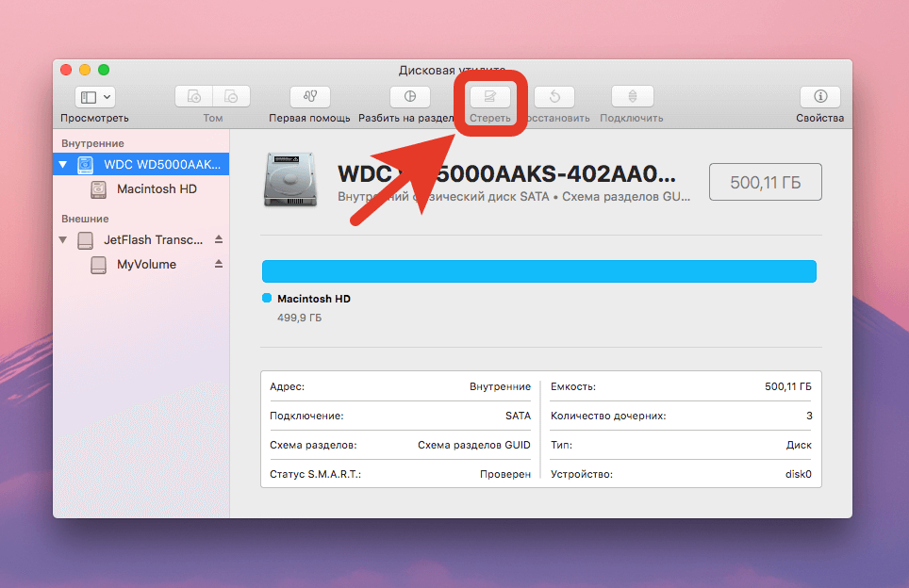The width and height of the screenshot is (909, 588).
Task: Select JetFlash Transcend drive in sidebar
Action: tap(140, 240)
